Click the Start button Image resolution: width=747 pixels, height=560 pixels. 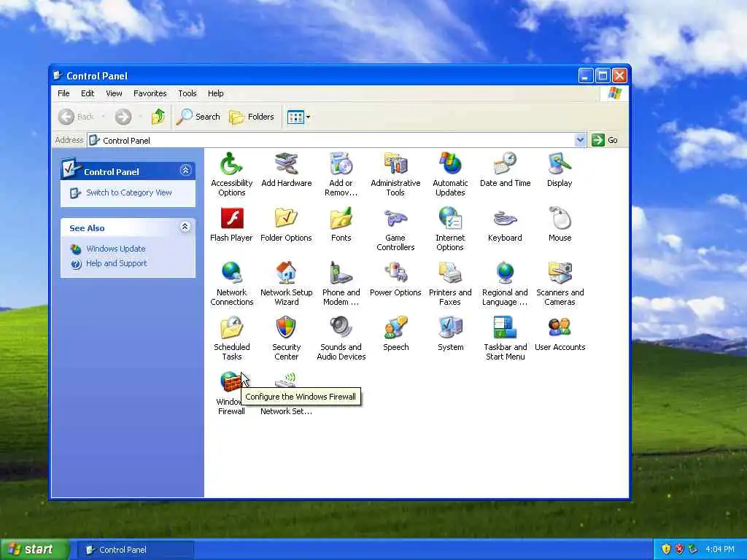click(34, 550)
